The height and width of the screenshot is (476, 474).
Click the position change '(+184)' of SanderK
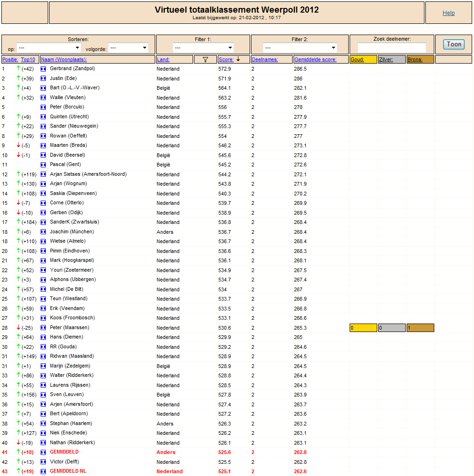(29, 222)
